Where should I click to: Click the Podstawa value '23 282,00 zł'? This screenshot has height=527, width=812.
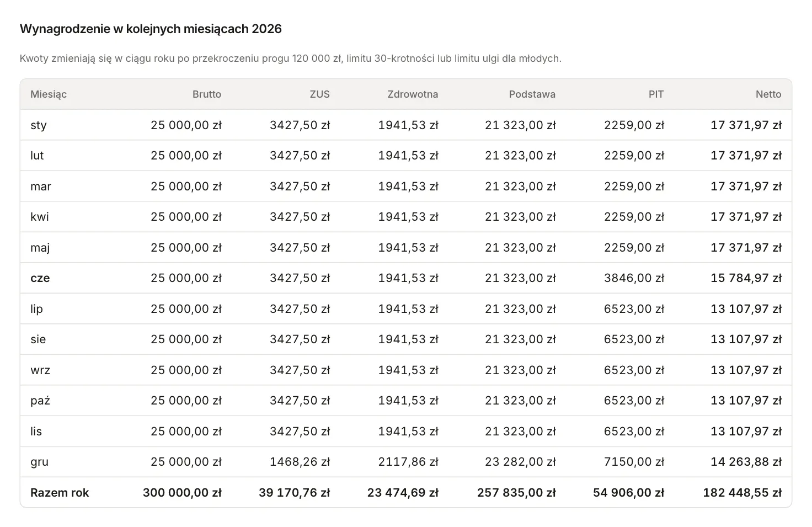pos(521,462)
